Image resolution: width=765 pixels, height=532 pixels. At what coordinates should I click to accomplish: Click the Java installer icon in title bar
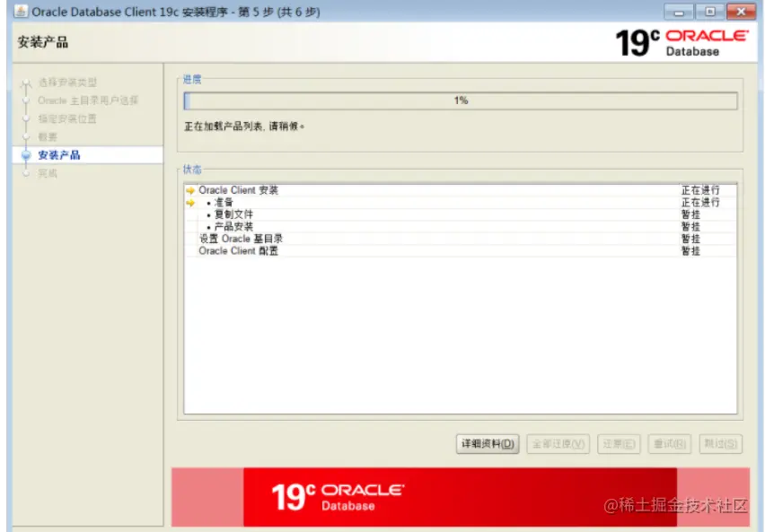tap(21, 11)
